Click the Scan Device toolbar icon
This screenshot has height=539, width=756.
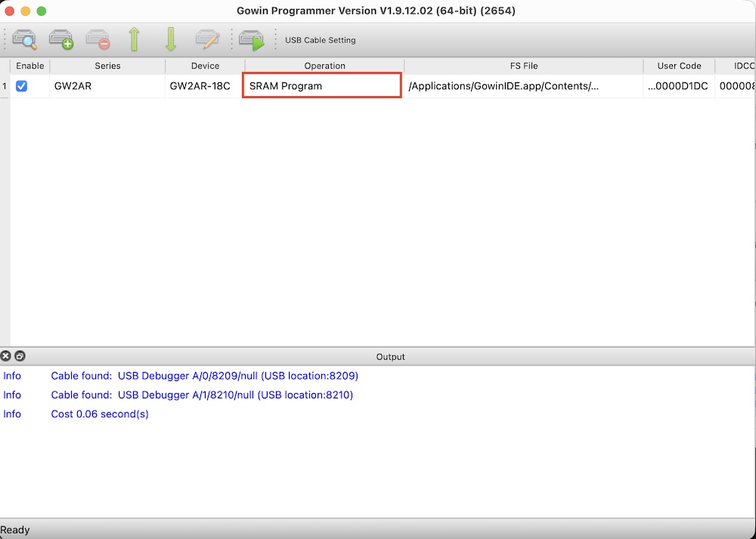click(25, 39)
